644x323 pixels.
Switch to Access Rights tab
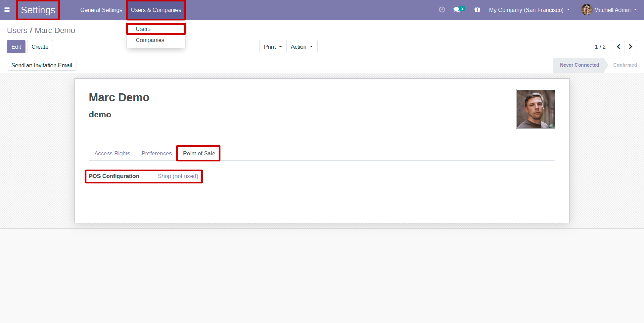(x=112, y=153)
